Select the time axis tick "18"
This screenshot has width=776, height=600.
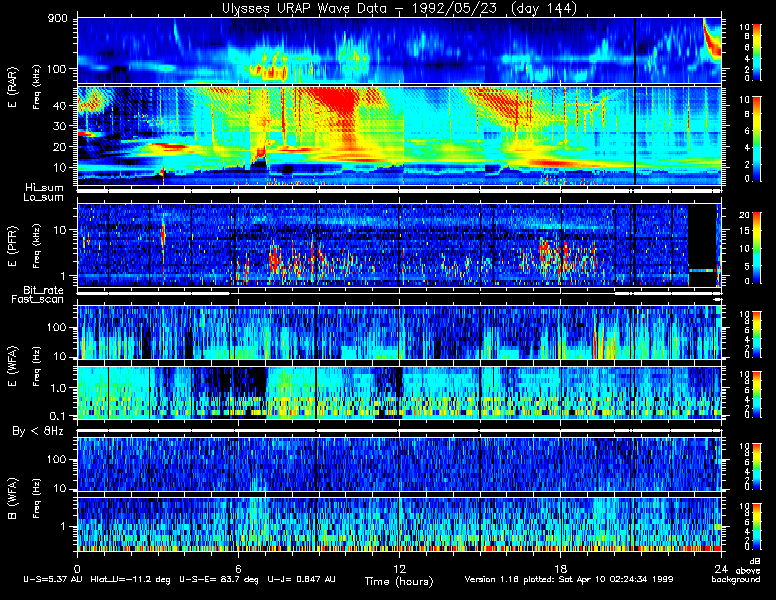click(560, 569)
